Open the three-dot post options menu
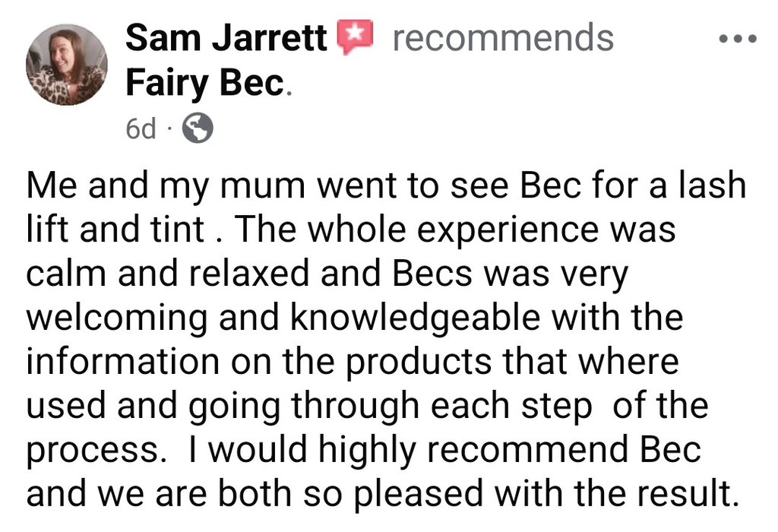The height and width of the screenshot is (532, 778). click(x=738, y=38)
